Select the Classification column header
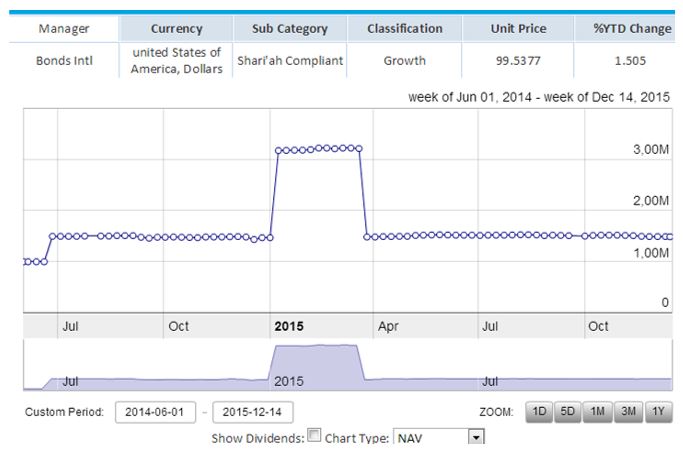 tap(405, 29)
